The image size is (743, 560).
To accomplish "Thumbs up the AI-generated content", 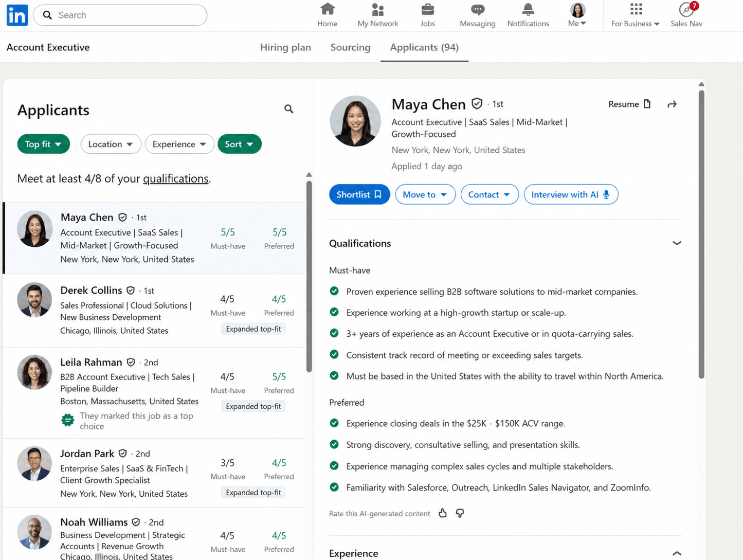I will pos(443,513).
